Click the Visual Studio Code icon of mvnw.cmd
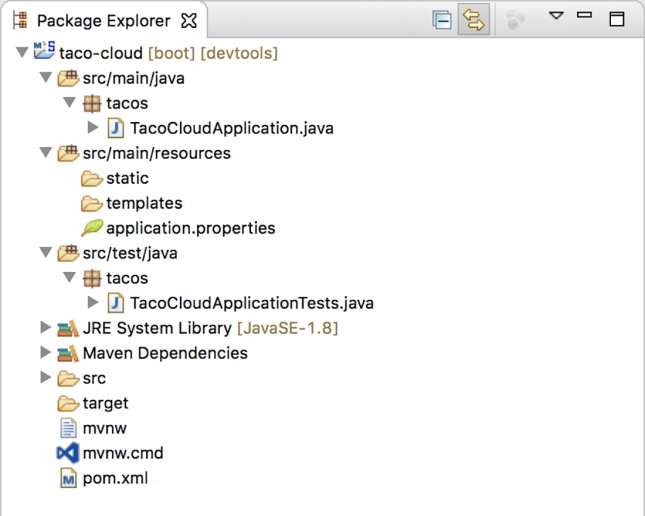 68,453
